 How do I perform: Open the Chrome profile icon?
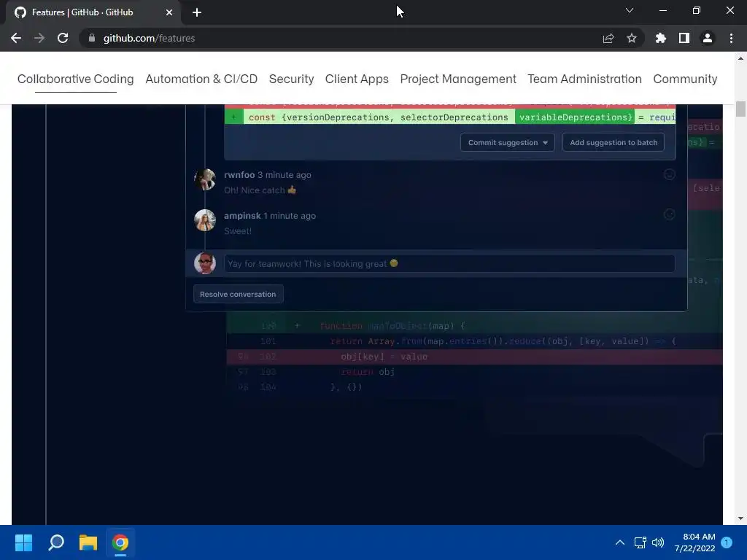pyautogui.click(x=708, y=38)
